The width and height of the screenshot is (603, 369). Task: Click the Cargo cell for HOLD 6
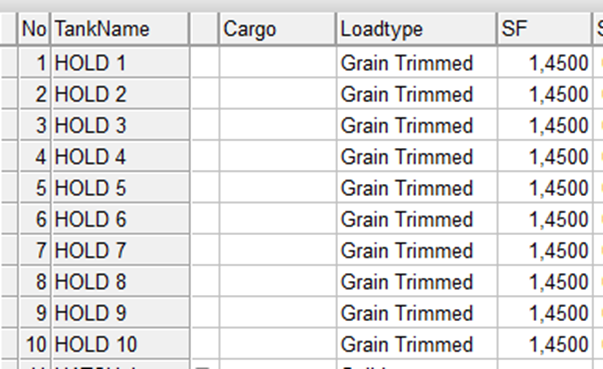tap(278, 219)
